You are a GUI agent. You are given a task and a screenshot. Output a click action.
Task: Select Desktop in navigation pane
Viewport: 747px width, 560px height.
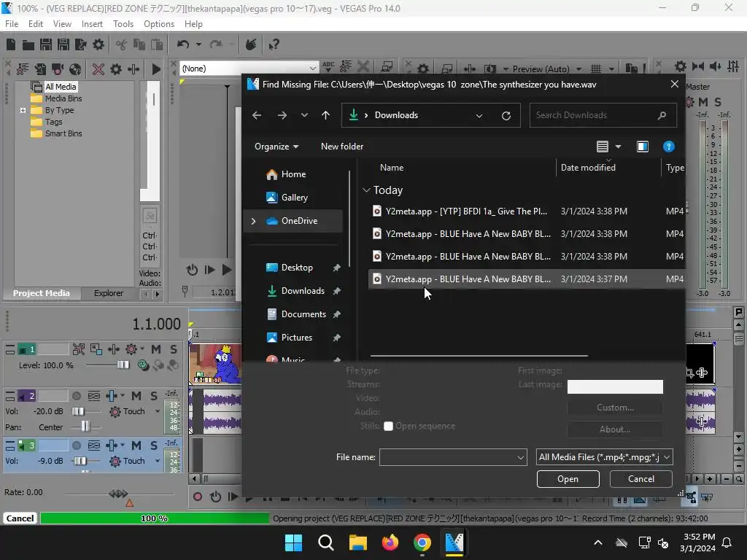tap(298, 268)
